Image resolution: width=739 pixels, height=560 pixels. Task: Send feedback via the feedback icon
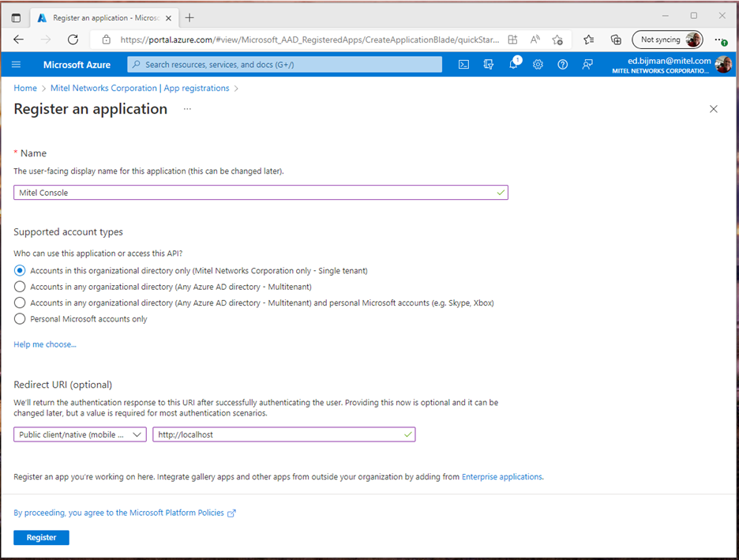tap(587, 65)
